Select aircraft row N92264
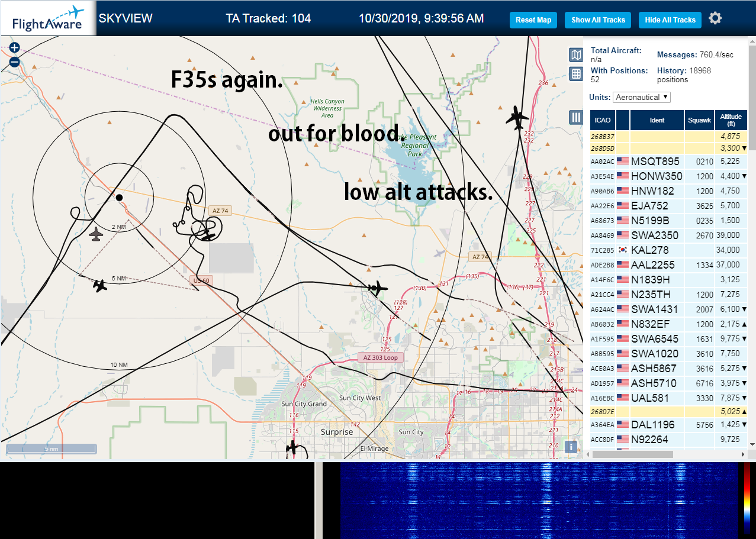This screenshot has height=539, width=756. click(668, 439)
